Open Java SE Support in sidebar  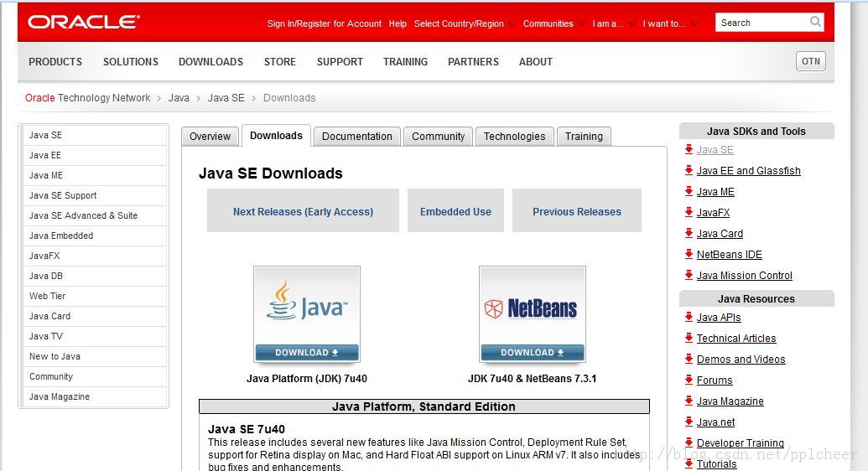[94, 195]
